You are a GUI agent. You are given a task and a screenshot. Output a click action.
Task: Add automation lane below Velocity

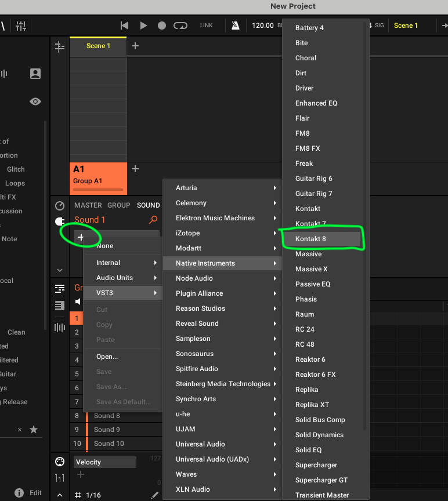(x=81, y=474)
